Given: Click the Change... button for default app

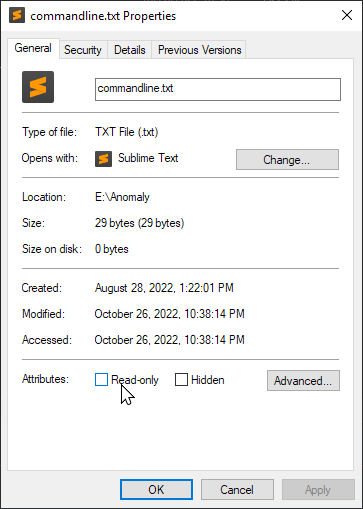Looking at the screenshot, I should 287,160.
